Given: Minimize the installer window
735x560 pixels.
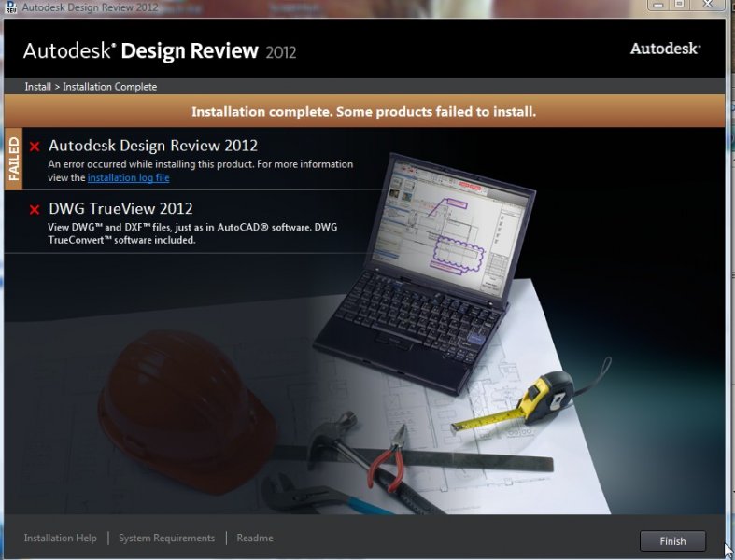Looking at the screenshot, I should pos(658,5).
